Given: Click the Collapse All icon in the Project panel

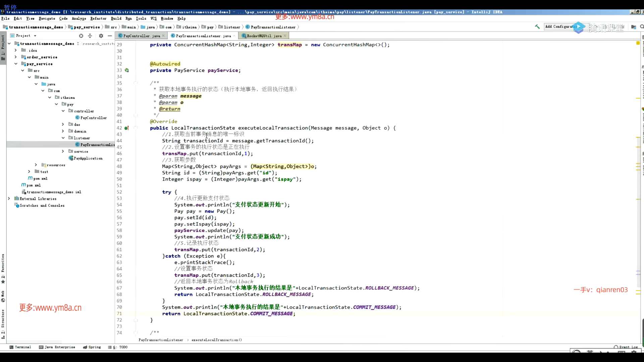Looking at the screenshot, I should point(90,36).
